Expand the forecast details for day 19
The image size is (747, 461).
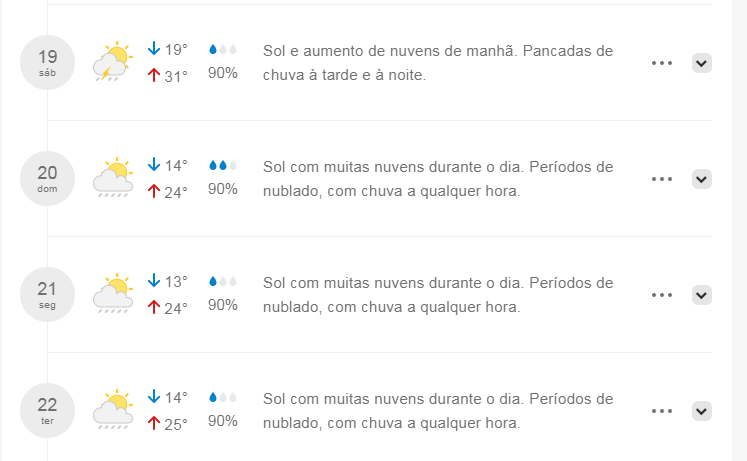click(x=702, y=63)
